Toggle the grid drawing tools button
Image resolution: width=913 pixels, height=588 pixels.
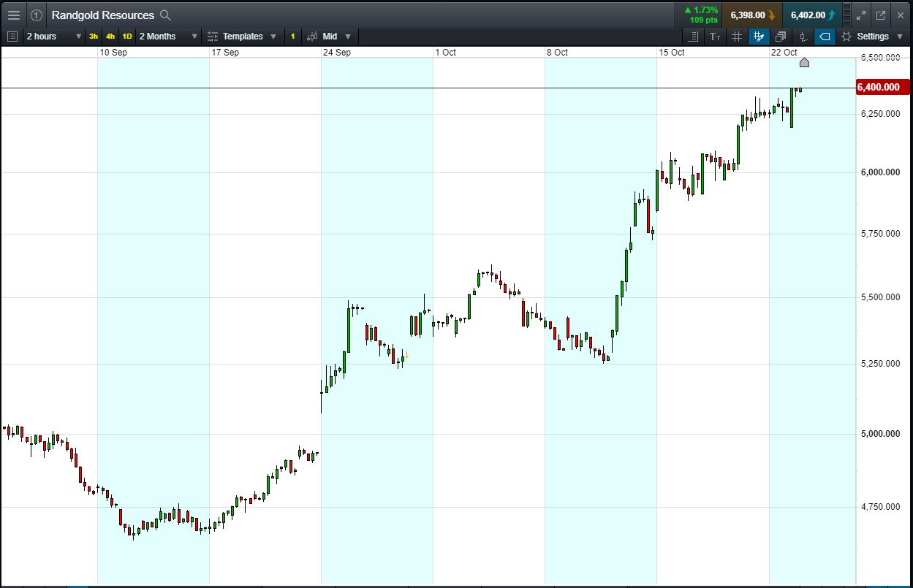pos(759,37)
